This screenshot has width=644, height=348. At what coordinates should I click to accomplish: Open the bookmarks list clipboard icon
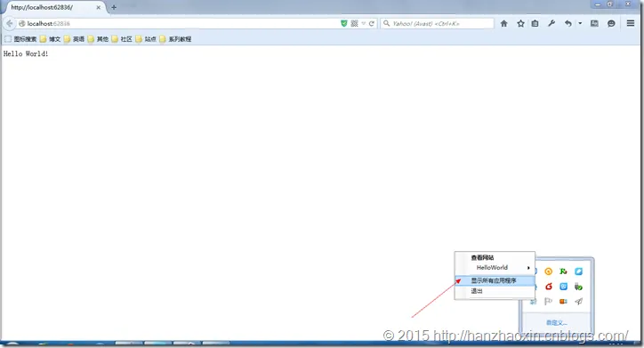pos(535,23)
